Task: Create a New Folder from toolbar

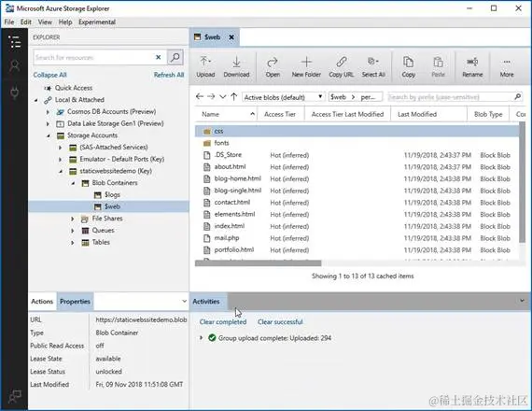Action: (x=306, y=67)
